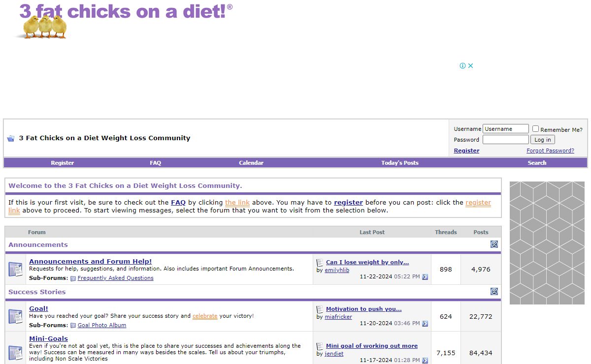591x364 pixels.
Task: Click the Announcements and Forum Help forum status icon
Action: pyautogui.click(x=15, y=270)
